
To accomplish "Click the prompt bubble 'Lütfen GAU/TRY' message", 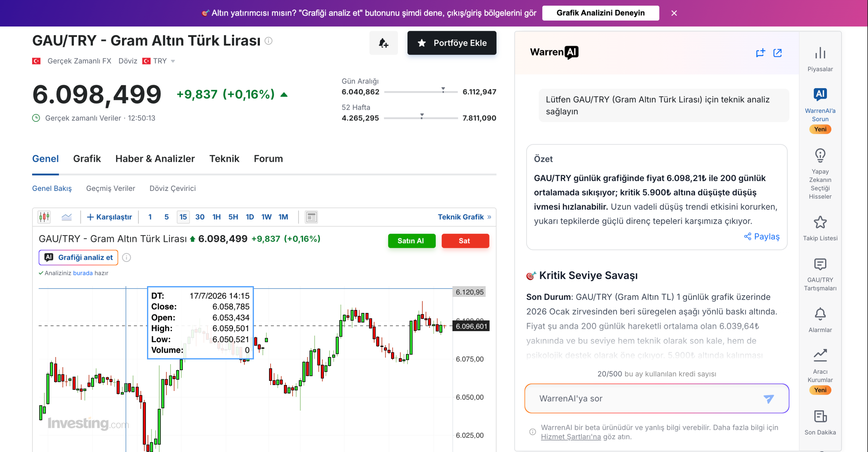I will 664,105.
